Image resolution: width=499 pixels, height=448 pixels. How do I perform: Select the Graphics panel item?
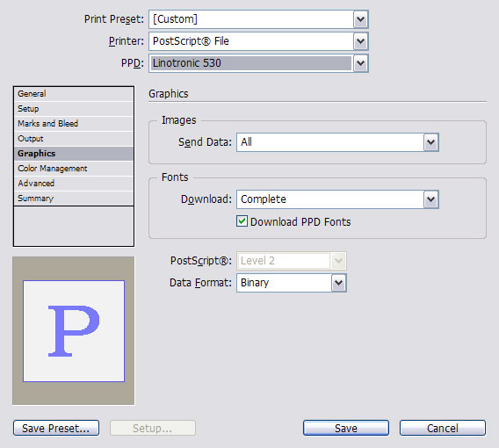[x=74, y=154]
